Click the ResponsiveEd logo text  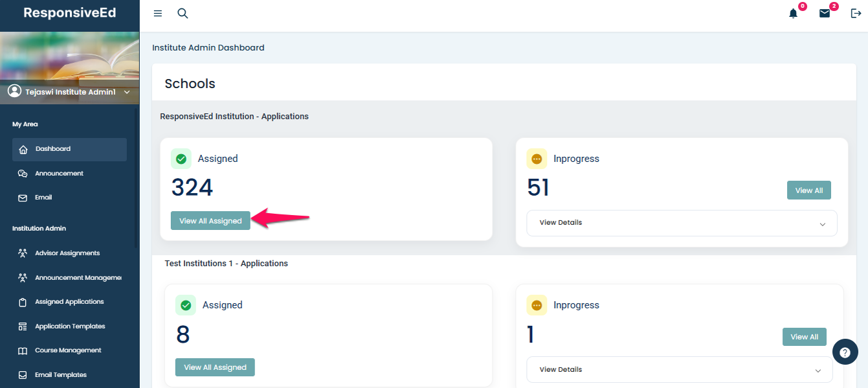pos(69,13)
